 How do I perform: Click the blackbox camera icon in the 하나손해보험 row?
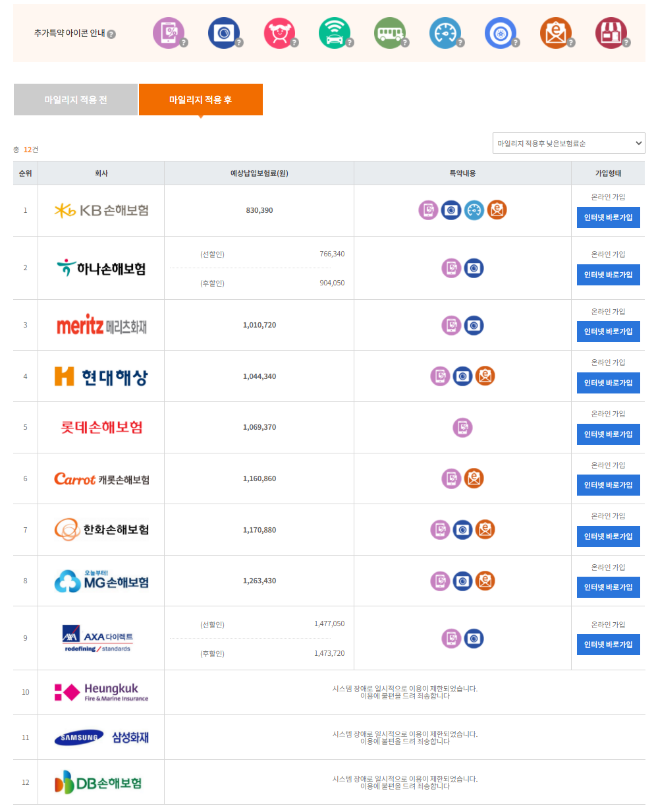pos(474,268)
